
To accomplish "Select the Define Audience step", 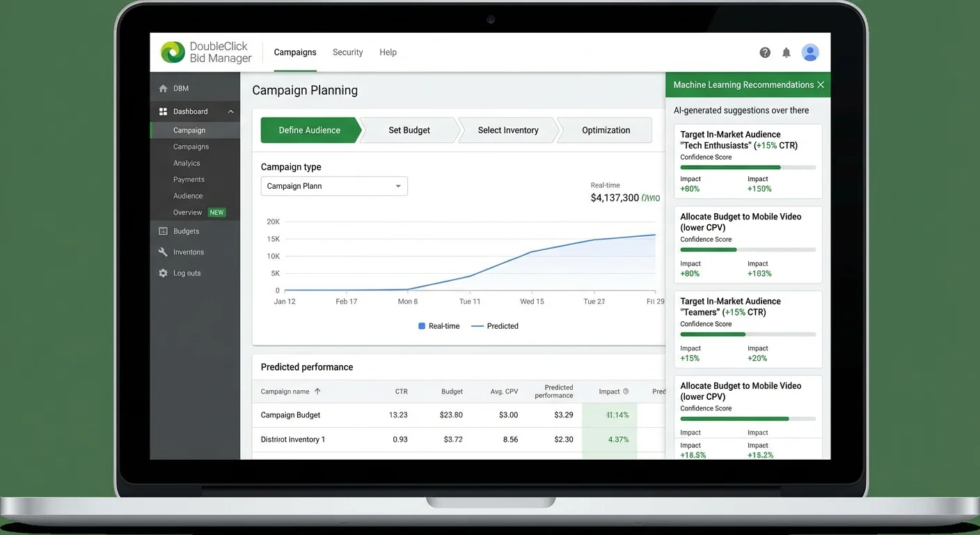I will (x=310, y=130).
